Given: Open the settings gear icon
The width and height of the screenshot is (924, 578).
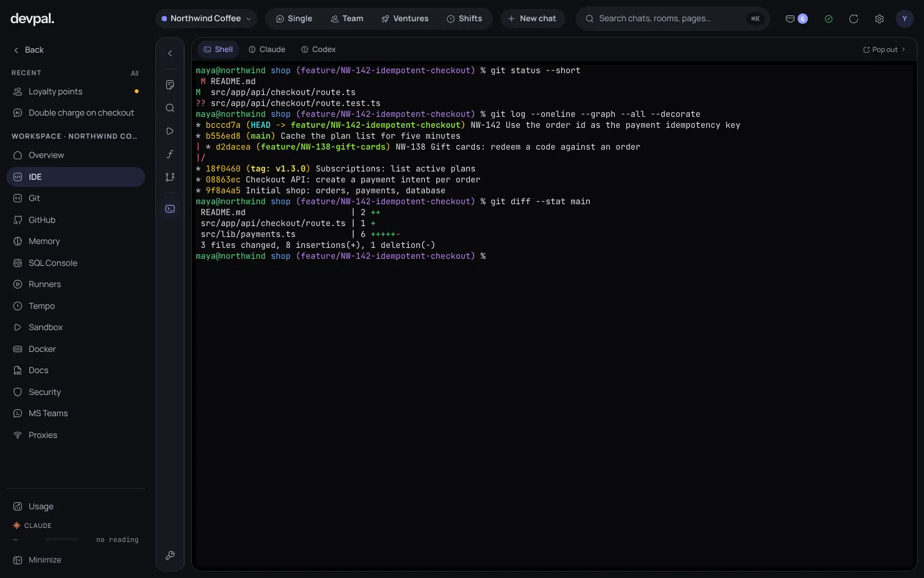Looking at the screenshot, I should (x=879, y=19).
